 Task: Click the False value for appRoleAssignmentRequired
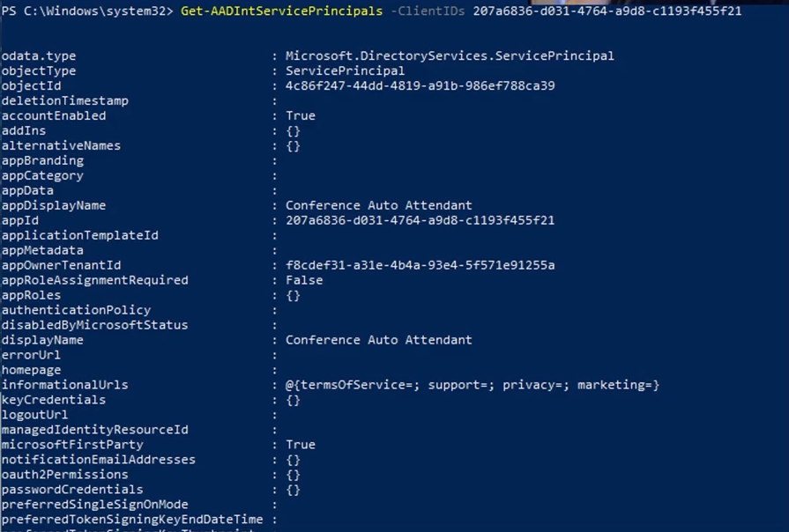(304, 281)
